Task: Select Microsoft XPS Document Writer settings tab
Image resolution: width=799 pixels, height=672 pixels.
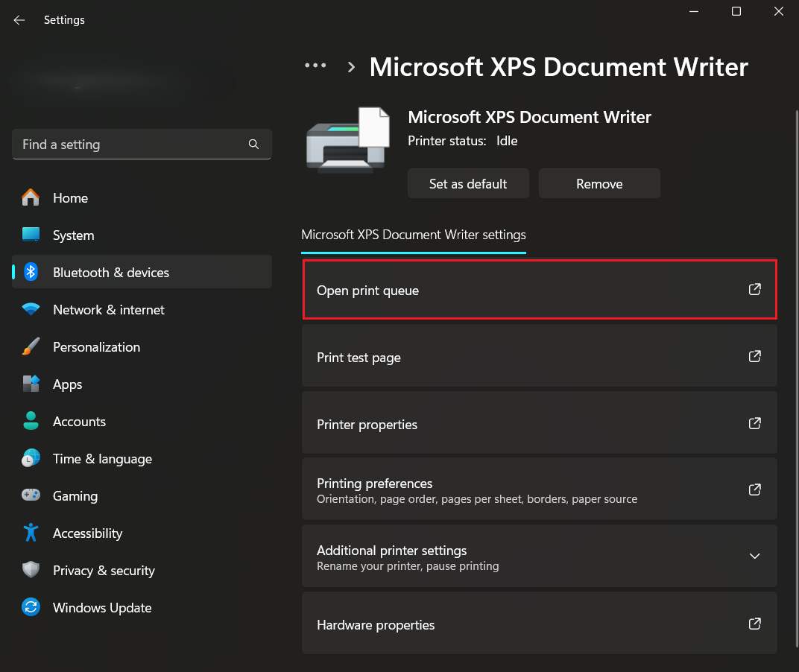Action: tap(413, 235)
